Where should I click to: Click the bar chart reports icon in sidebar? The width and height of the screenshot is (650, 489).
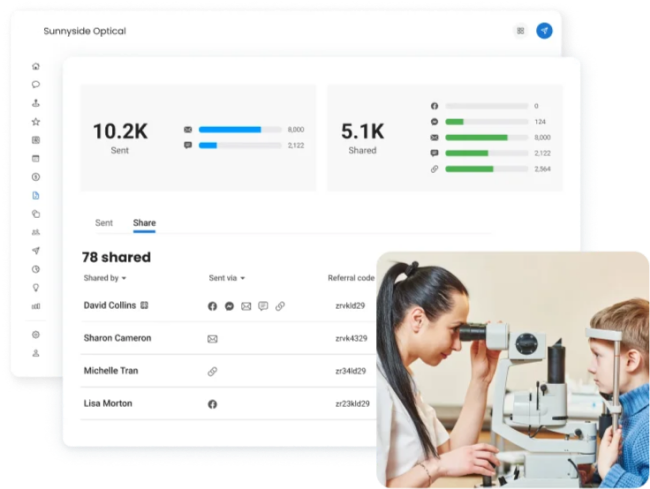(x=36, y=306)
